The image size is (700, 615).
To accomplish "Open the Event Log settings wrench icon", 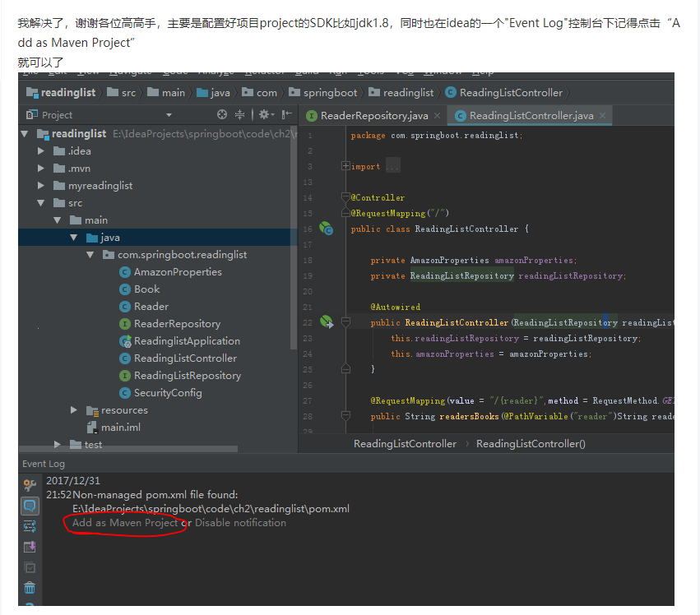I will pos(30,485).
